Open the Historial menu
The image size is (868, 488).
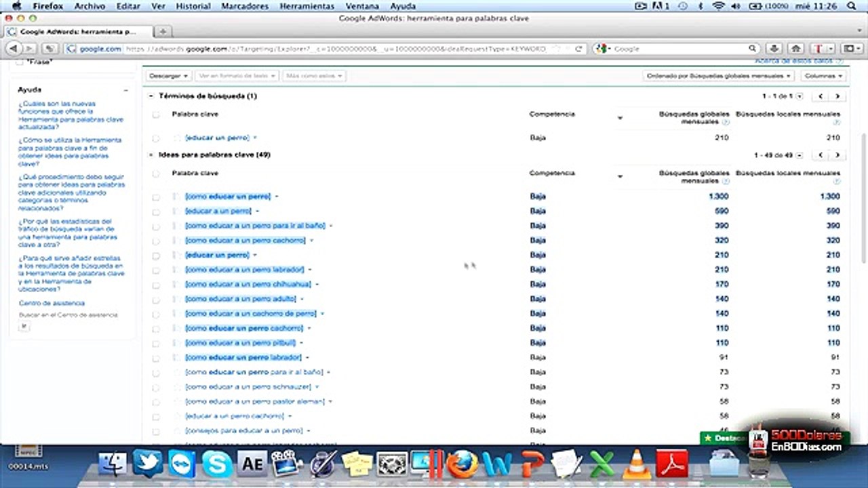pos(193,6)
